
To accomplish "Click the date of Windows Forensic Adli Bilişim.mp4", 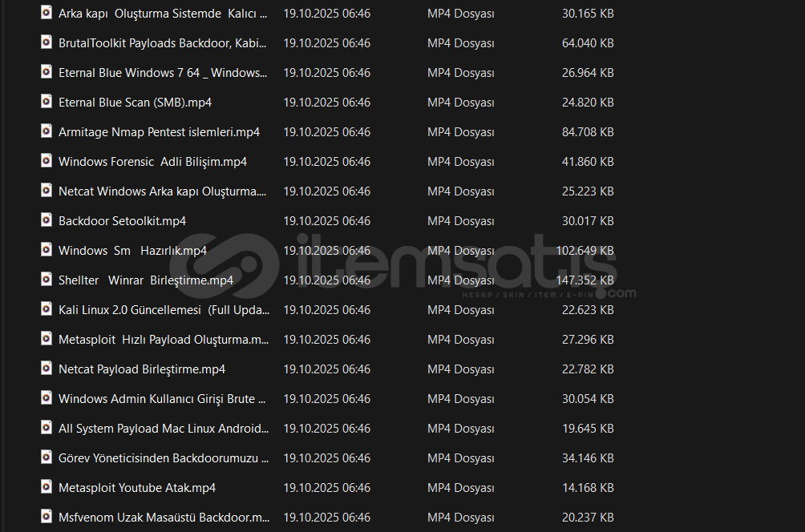I will [327, 162].
